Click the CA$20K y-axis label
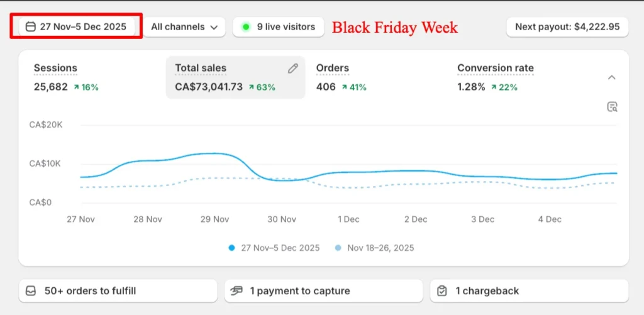This screenshot has height=315, width=644. pos(46,125)
